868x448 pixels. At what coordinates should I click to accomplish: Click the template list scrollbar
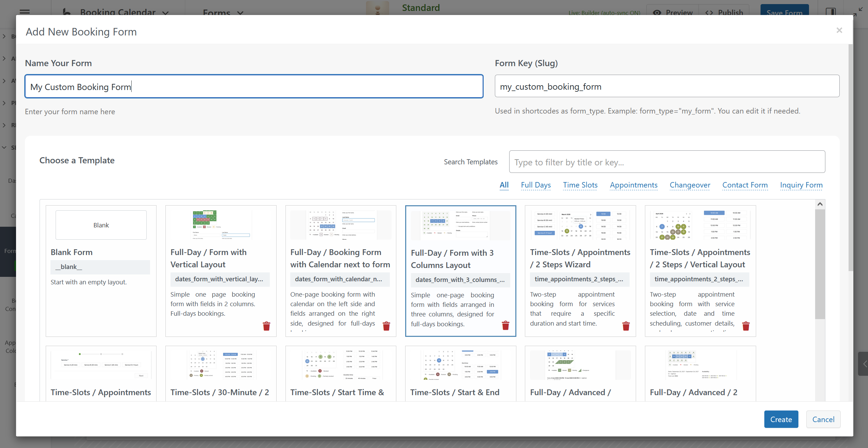point(820,264)
